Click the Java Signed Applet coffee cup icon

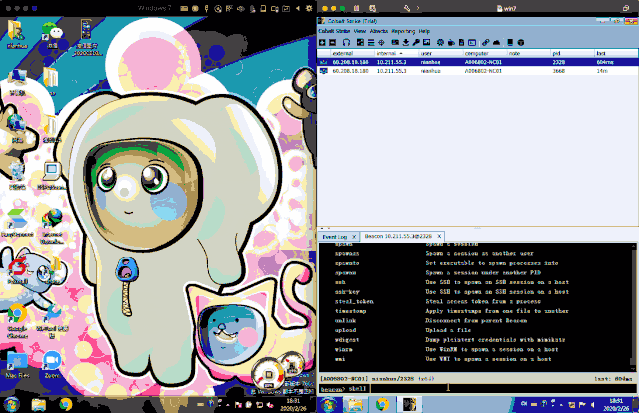click(451, 42)
